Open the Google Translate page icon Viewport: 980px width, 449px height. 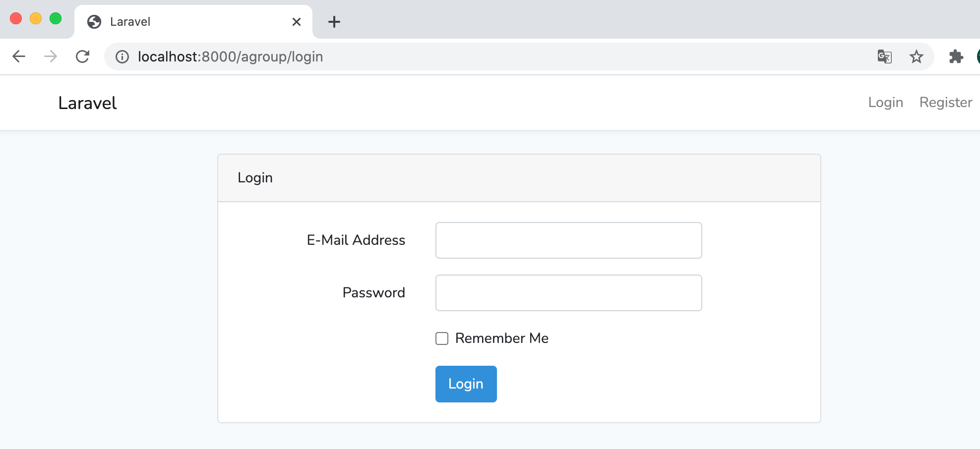click(884, 56)
